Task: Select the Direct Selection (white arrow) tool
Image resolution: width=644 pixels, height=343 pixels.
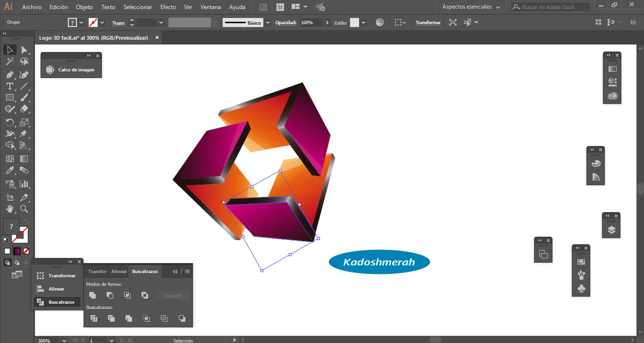Action: tap(24, 50)
